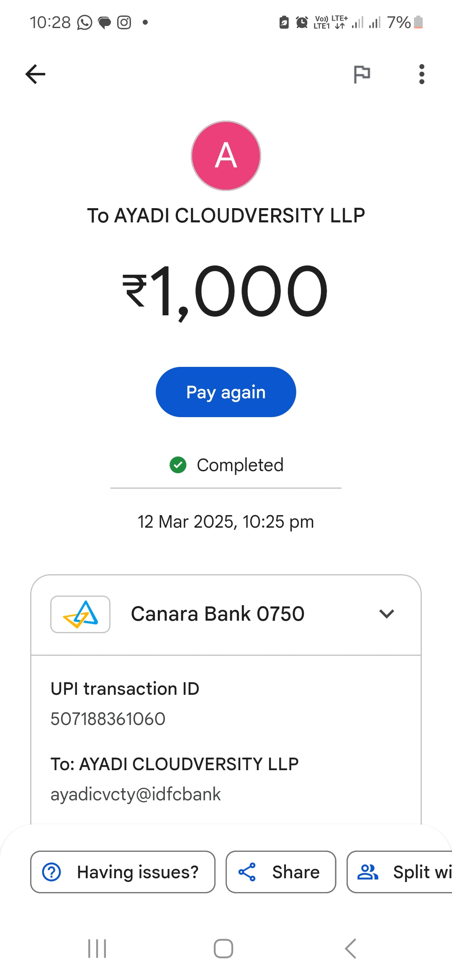Tap the back arrow icon
The width and height of the screenshot is (452, 980).
[x=36, y=75]
